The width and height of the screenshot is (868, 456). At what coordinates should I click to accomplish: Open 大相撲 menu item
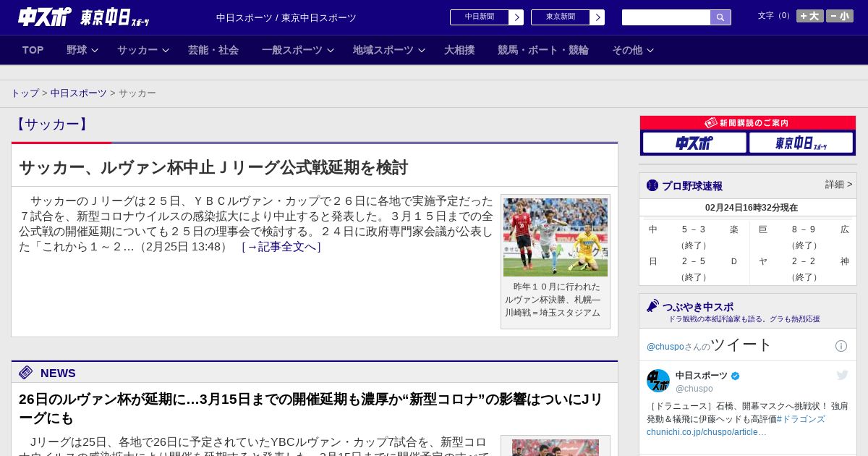[x=459, y=50]
